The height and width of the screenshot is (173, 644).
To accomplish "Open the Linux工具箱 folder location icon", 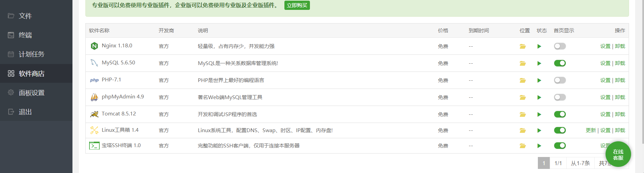I will pyautogui.click(x=523, y=130).
